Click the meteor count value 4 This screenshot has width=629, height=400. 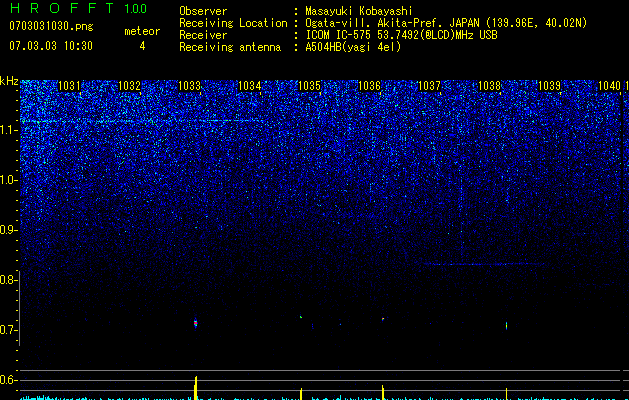tap(142, 46)
